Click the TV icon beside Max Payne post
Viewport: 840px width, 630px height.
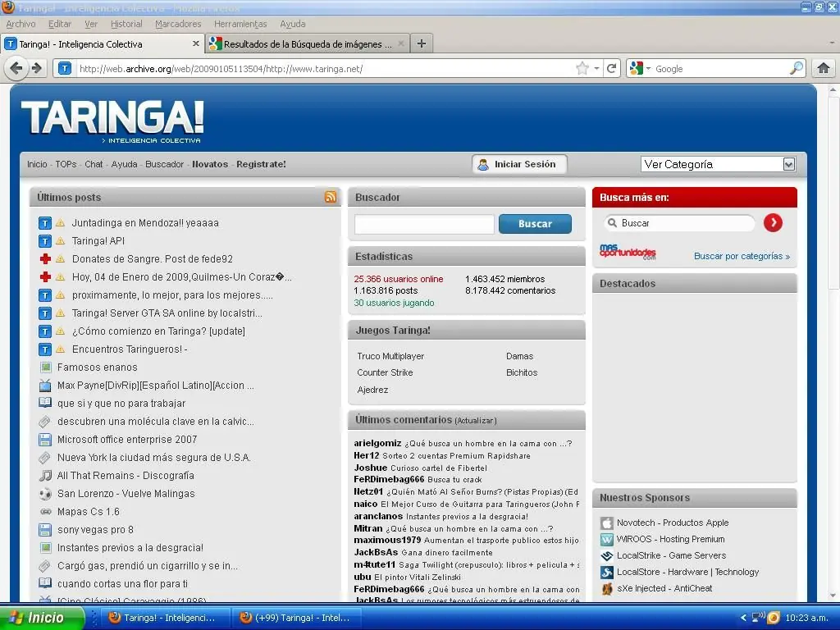tap(46, 386)
